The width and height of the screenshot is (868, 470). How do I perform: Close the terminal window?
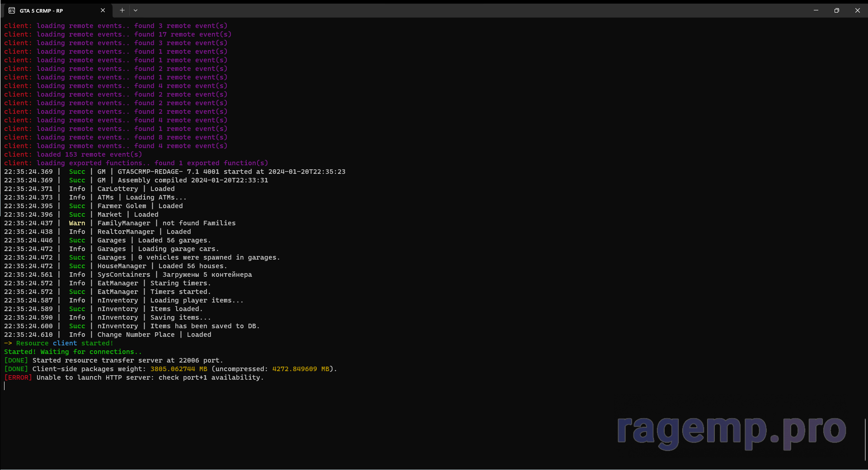[858, 10]
